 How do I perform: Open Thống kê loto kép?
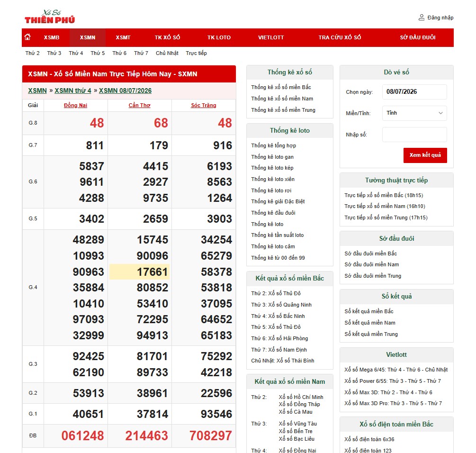click(272, 168)
